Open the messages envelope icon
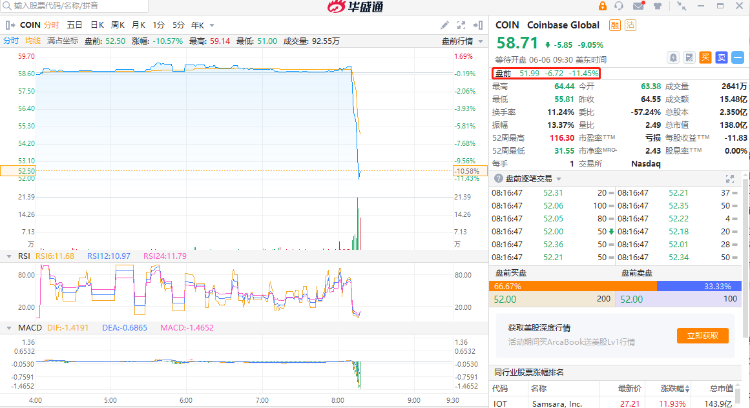750x408 pixels. tap(639, 6)
